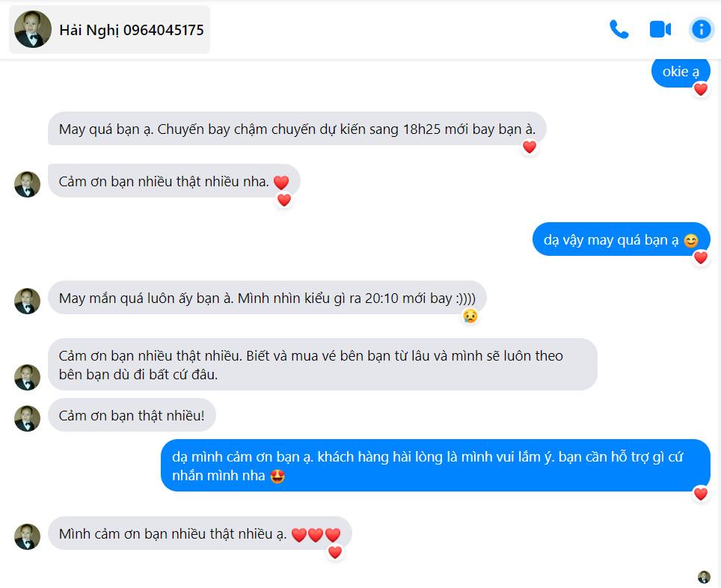This screenshot has width=721, height=588.
Task: Click heart reaction under 'nhiều thật nhiều nha' message
Action: (x=283, y=200)
